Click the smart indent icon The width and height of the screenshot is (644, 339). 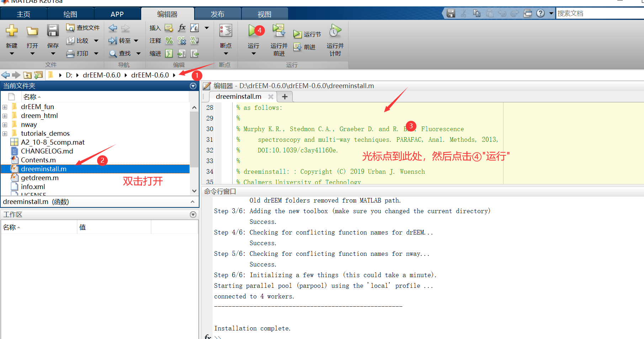coord(169,54)
